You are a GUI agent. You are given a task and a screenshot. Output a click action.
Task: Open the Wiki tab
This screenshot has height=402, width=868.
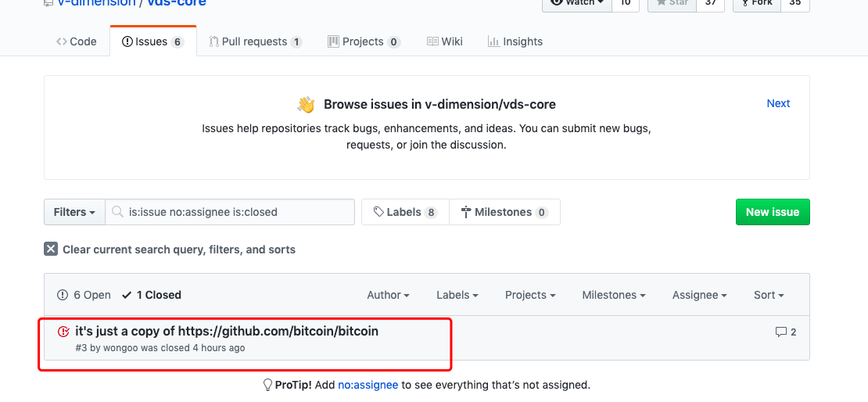click(444, 41)
